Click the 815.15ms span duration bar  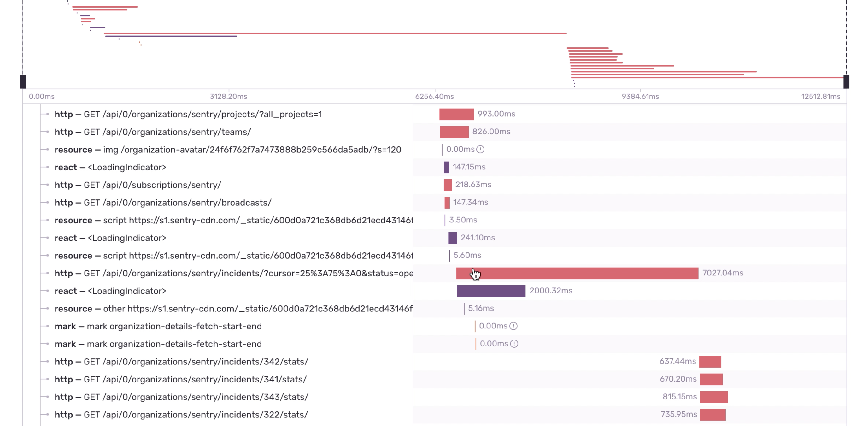[x=714, y=397]
